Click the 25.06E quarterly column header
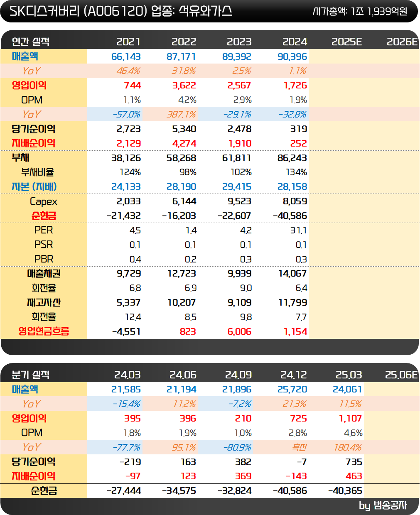The height and width of the screenshot is (515, 420). coord(401,375)
